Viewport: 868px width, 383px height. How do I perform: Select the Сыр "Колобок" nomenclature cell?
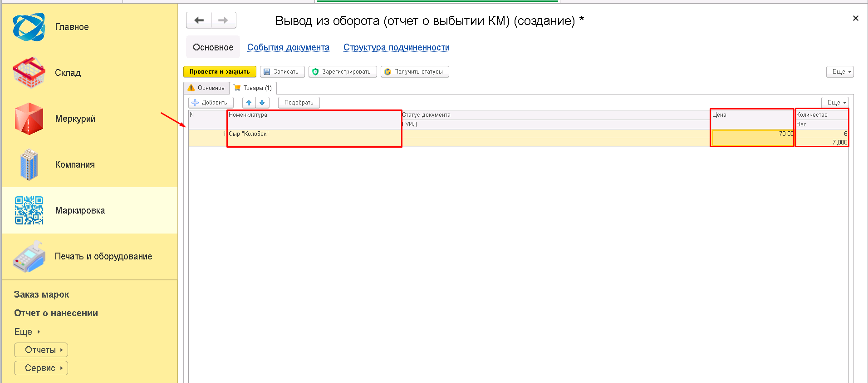click(x=314, y=138)
